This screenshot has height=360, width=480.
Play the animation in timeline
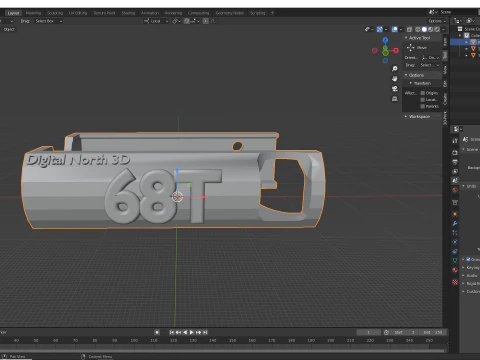pyautogui.click(x=191, y=332)
